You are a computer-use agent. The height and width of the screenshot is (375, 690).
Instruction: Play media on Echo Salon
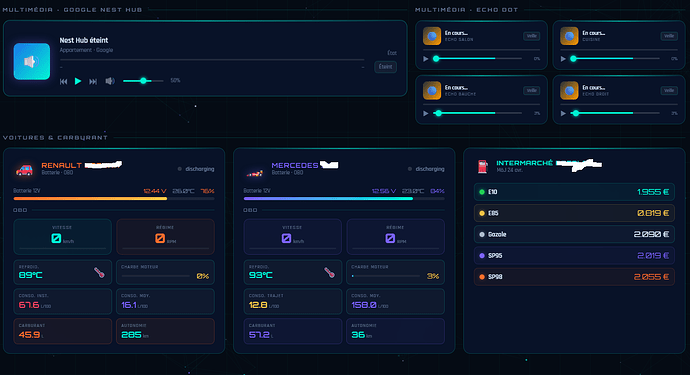[x=426, y=59]
